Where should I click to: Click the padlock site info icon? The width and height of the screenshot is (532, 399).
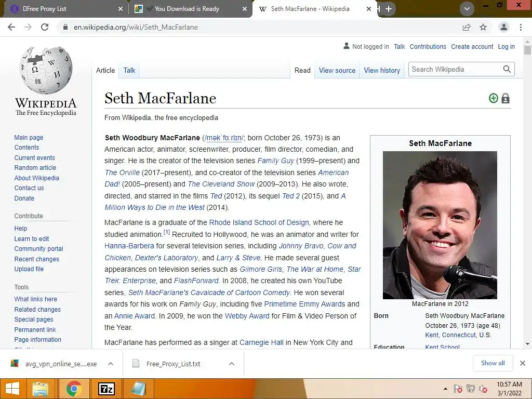click(x=65, y=27)
